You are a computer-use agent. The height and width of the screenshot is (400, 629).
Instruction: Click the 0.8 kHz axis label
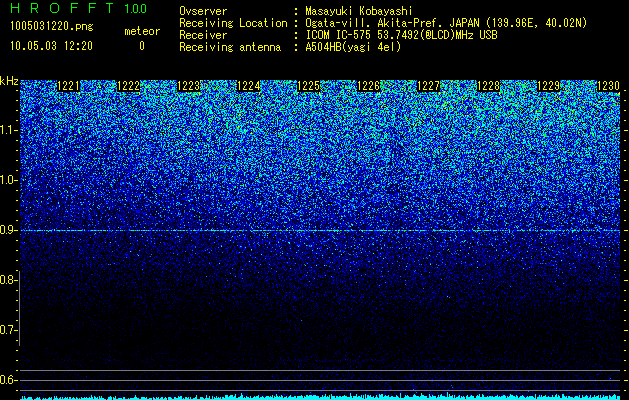pos(7,280)
